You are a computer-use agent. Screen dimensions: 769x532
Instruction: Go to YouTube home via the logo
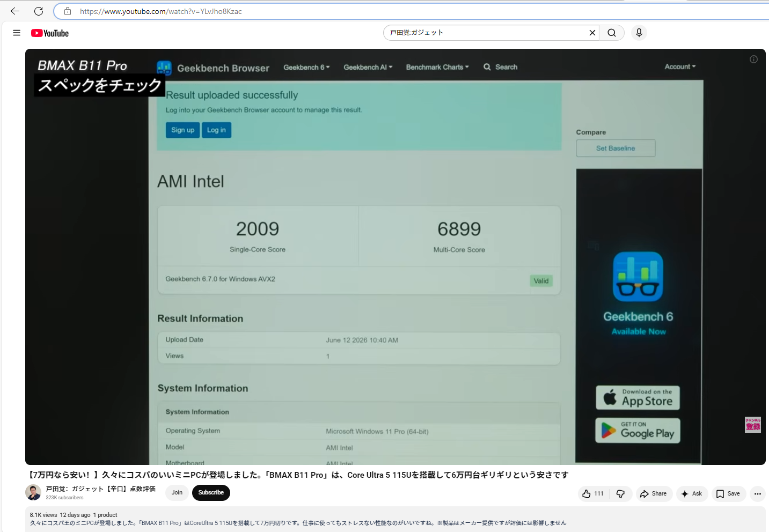click(x=50, y=33)
